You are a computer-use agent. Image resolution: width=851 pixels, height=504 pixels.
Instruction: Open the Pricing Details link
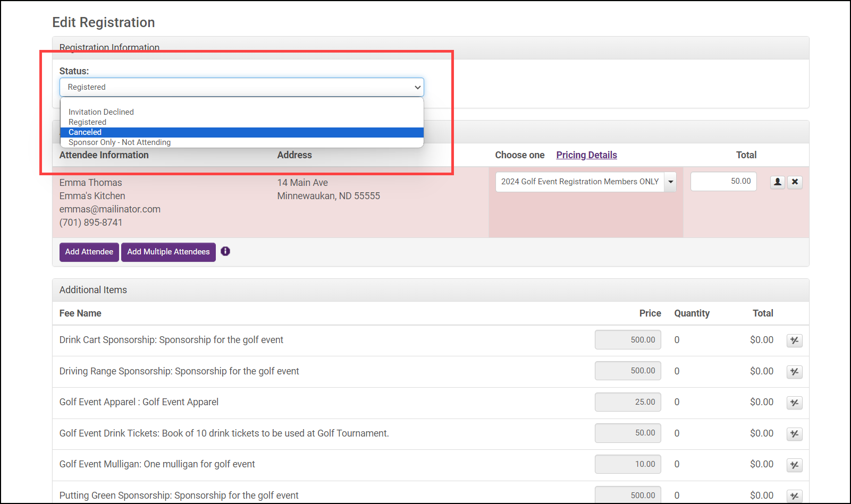coord(586,155)
